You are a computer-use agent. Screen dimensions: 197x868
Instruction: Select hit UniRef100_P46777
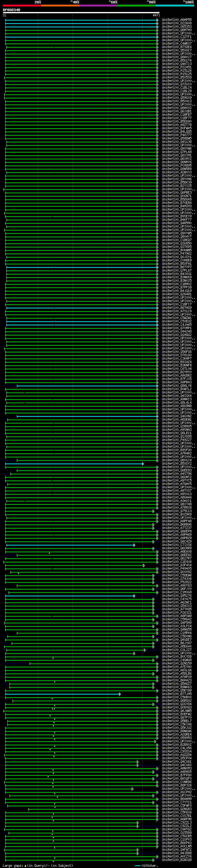(x=177, y=135)
